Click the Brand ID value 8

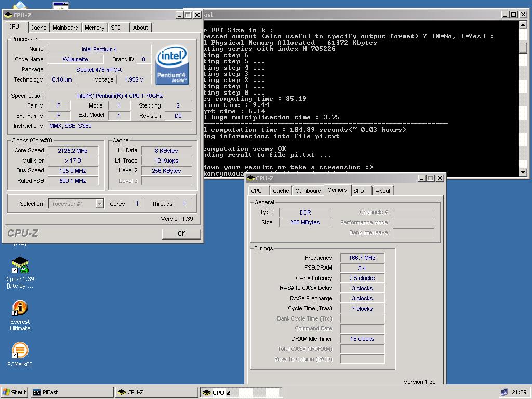(144, 59)
